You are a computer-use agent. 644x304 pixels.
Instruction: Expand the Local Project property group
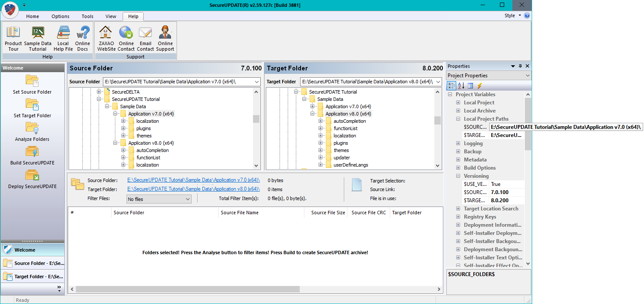(458, 103)
